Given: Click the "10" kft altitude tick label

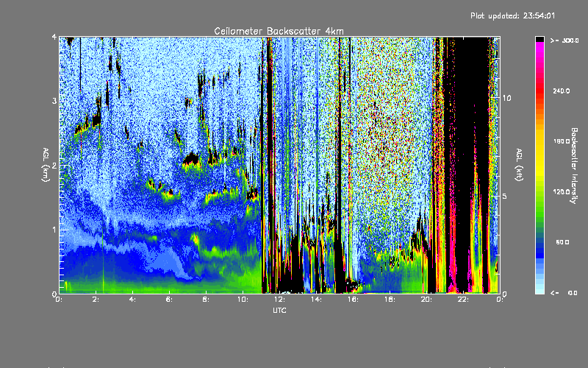Looking at the screenshot, I should (506, 99).
